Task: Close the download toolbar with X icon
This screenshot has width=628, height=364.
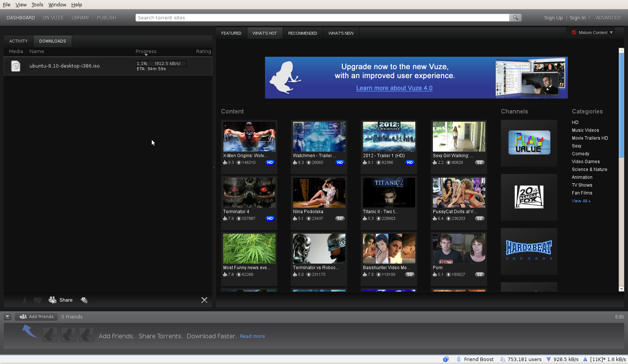Action: [x=204, y=300]
